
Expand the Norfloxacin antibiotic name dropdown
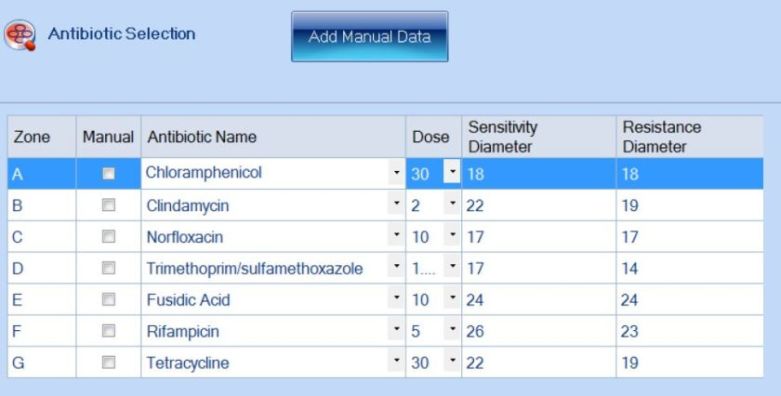pos(396,236)
